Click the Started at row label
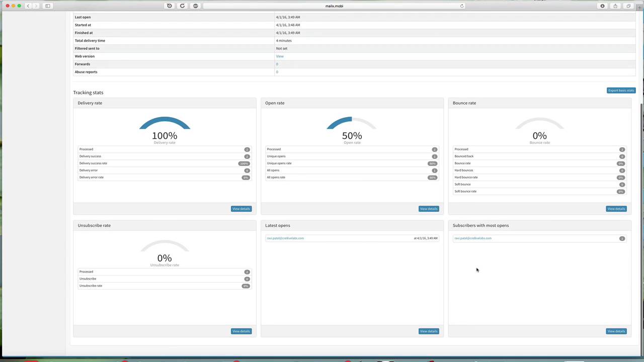Image resolution: width=644 pixels, height=362 pixels. (x=83, y=25)
